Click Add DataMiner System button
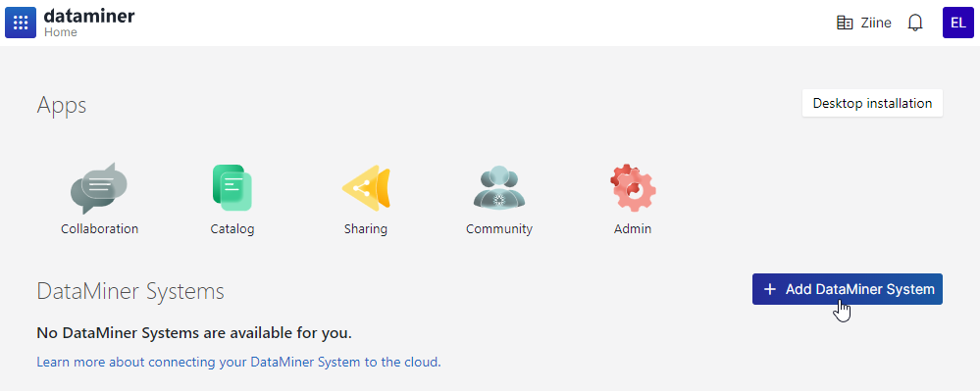This screenshot has height=391, width=980. pos(847,289)
